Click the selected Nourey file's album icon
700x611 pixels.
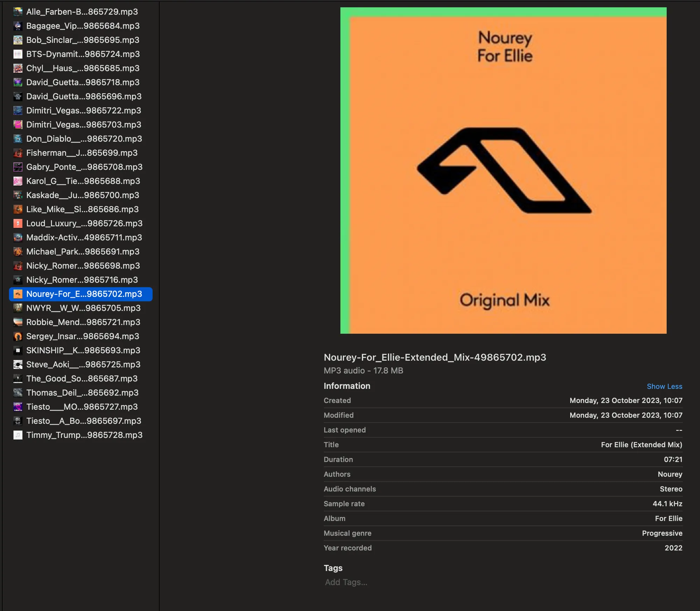(17, 294)
